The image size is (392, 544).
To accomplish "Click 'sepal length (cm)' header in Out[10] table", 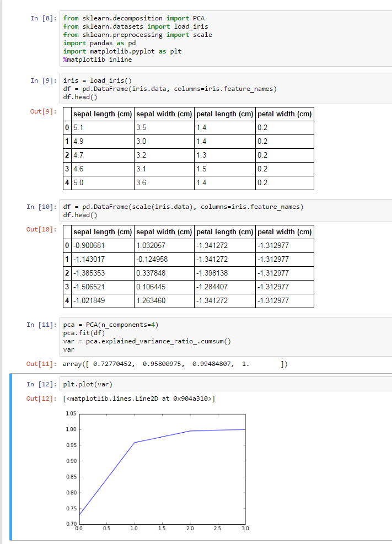I will 103,232.
